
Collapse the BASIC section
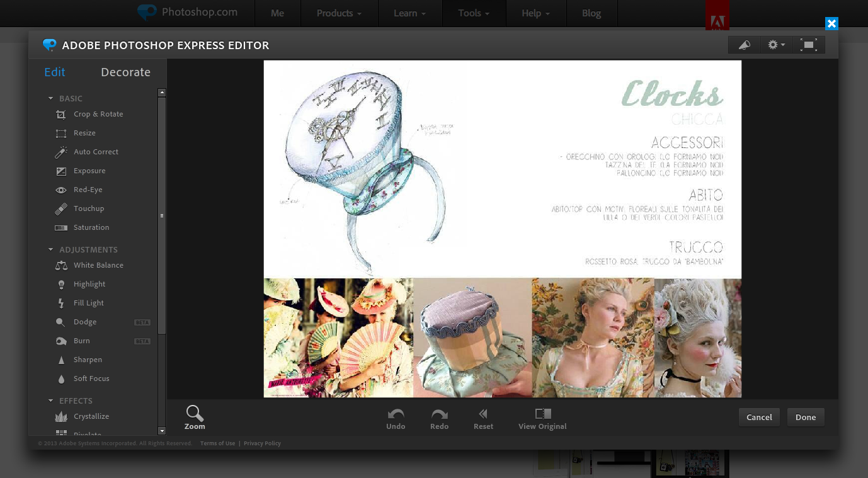51,98
